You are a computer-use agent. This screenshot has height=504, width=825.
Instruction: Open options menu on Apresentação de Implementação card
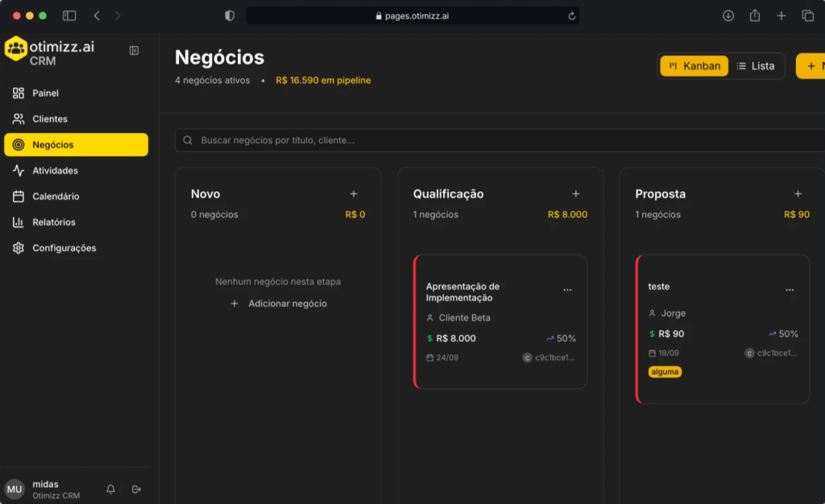[567, 290]
